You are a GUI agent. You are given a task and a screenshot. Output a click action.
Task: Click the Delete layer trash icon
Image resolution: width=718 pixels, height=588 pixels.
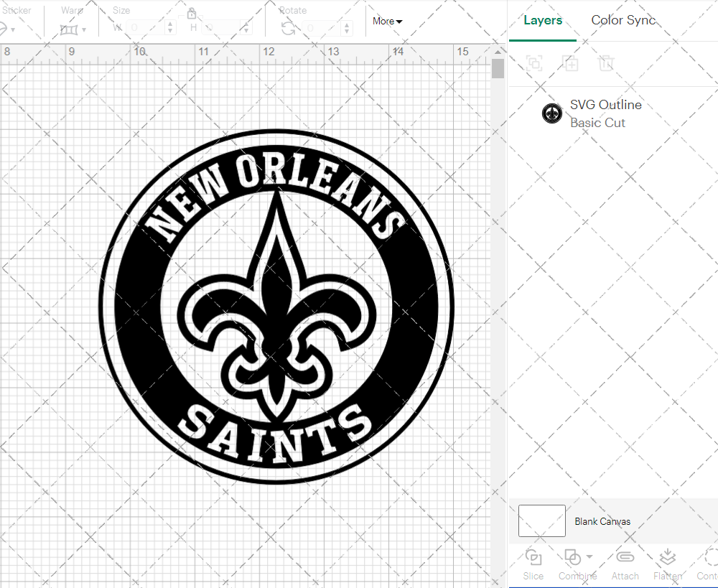pyautogui.click(x=606, y=63)
